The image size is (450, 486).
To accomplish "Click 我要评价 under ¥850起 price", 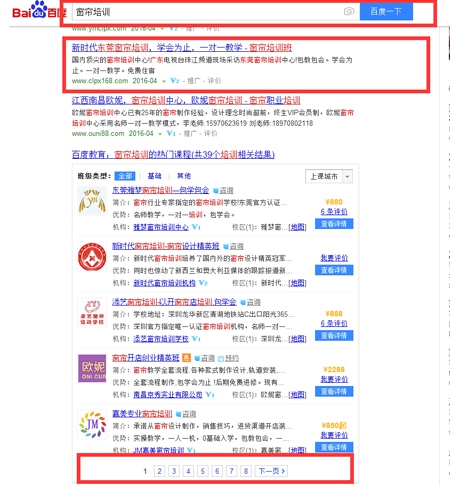I will tap(334, 435).
